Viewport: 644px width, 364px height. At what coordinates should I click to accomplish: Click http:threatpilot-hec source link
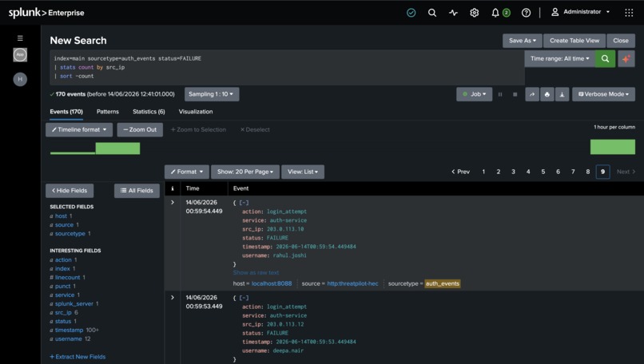click(352, 283)
